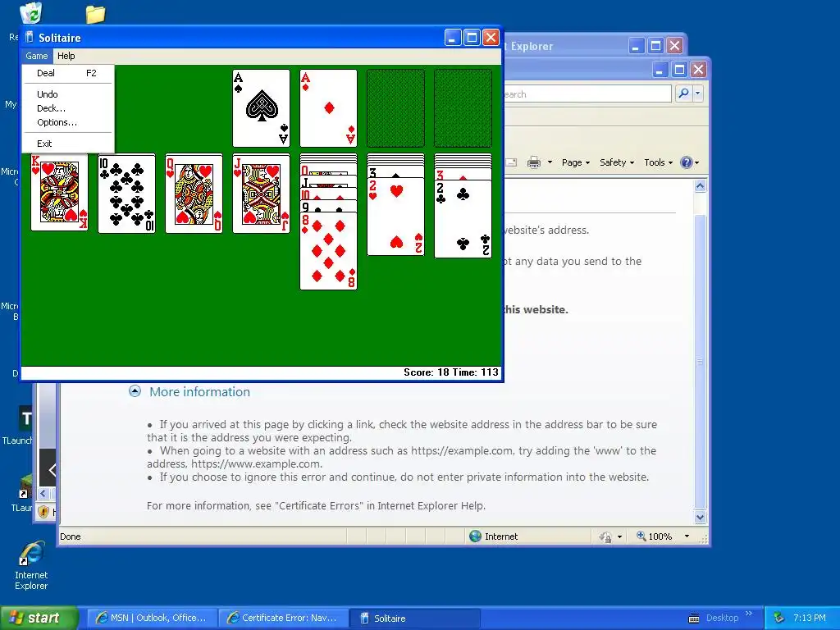Select the Two of Hearts card
This screenshot has width=840, height=630.
click(396, 217)
